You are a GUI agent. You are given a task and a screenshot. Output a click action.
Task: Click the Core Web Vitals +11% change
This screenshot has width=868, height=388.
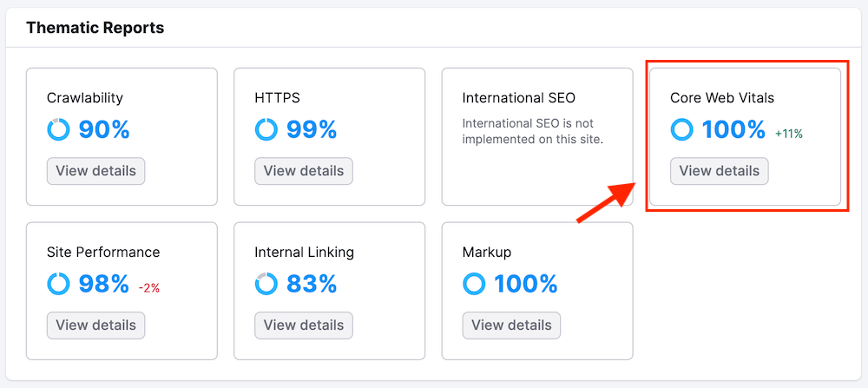pos(789,134)
